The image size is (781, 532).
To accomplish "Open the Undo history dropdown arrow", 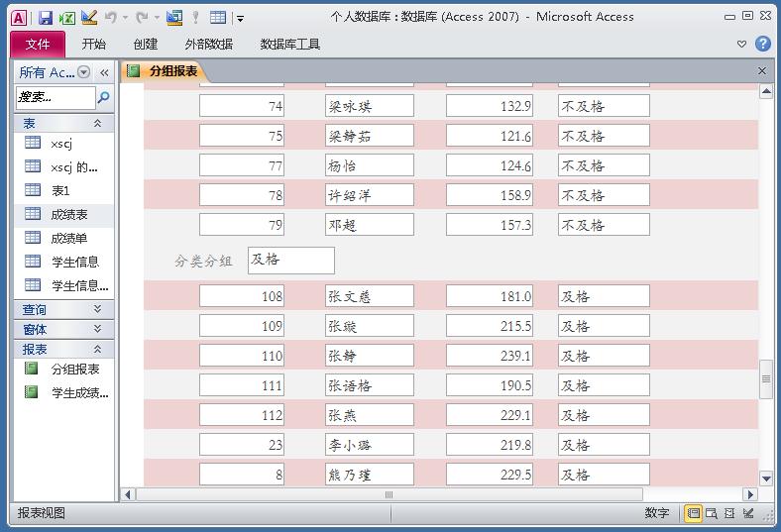I will [x=125, y=19].
